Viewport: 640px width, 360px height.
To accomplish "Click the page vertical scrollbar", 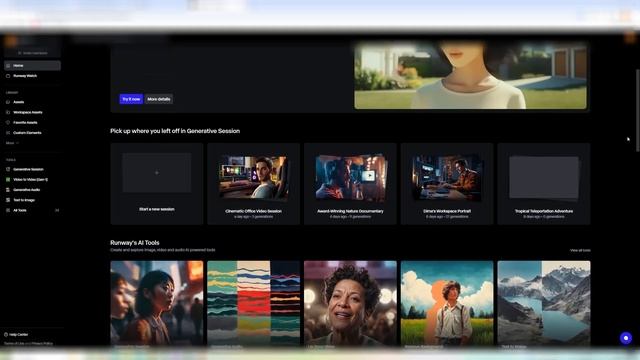I will tap(637, 110).
